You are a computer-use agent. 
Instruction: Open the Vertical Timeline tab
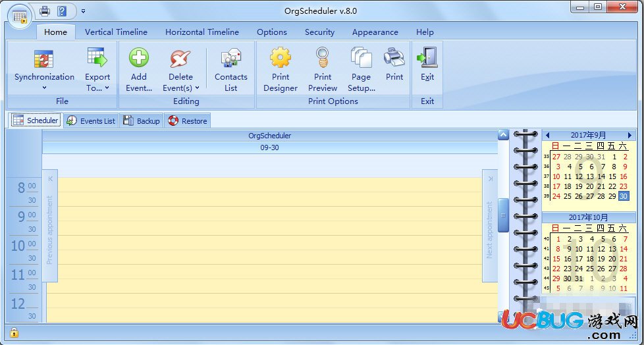[117, 32]
